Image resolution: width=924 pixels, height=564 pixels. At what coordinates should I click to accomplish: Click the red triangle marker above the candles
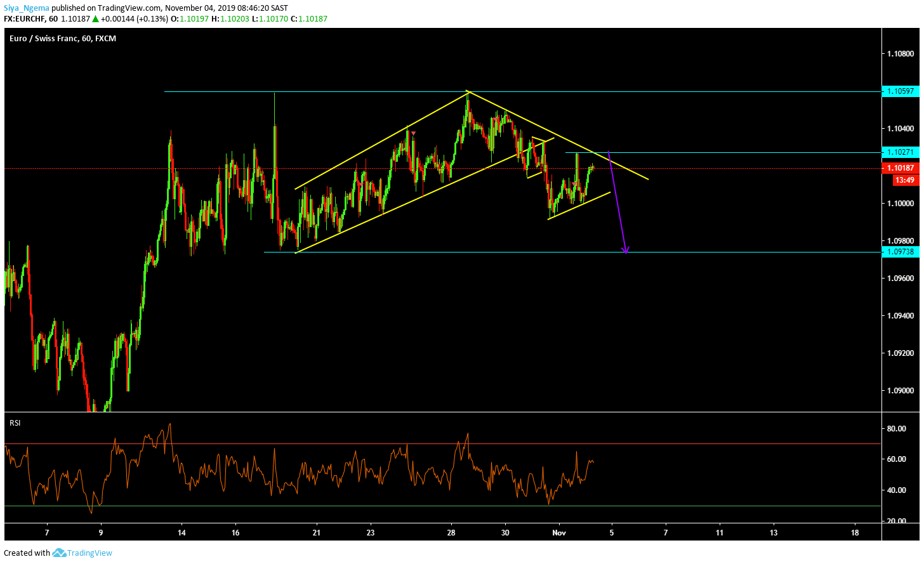click(x=413, y=133)
